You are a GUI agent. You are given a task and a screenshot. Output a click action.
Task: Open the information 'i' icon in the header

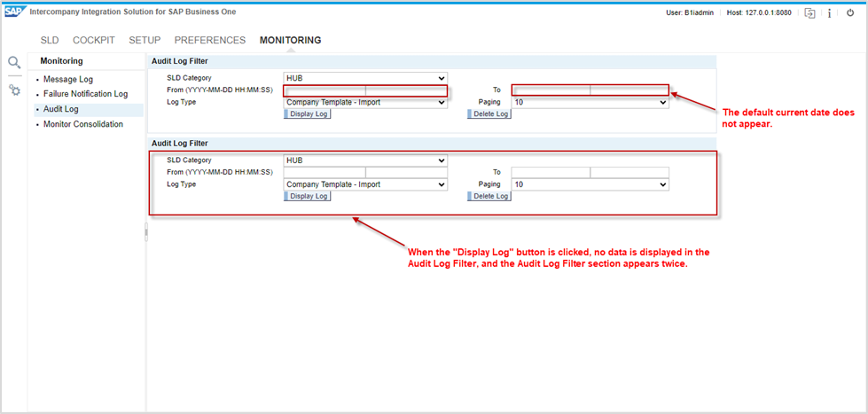[829, 13]
